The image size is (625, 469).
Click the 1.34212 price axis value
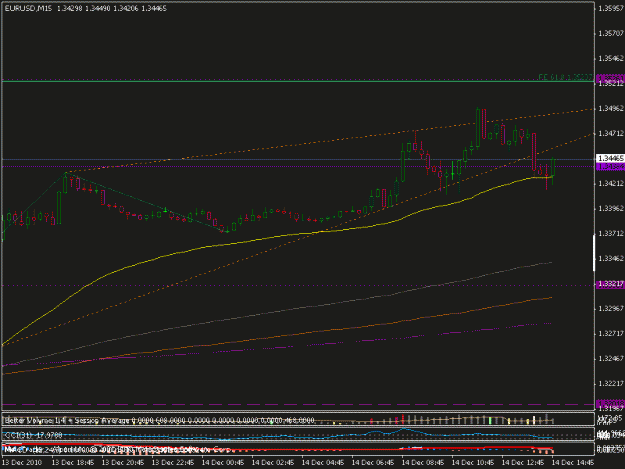click(x=611, y=183)
